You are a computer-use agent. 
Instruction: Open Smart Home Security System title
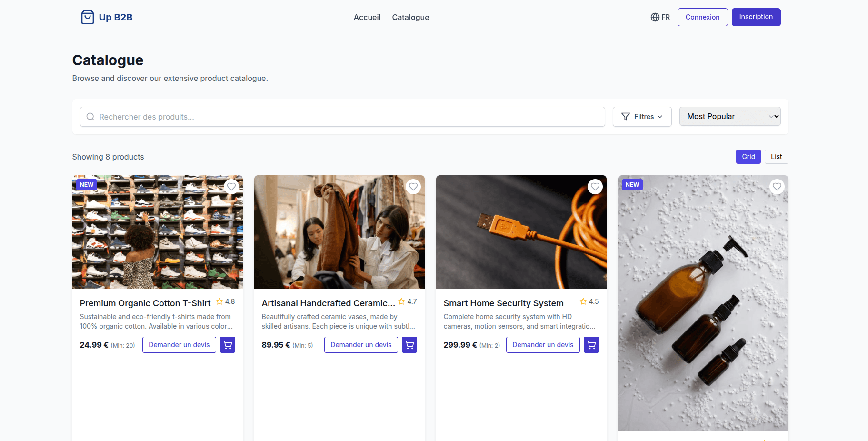[x=503, y=303]
